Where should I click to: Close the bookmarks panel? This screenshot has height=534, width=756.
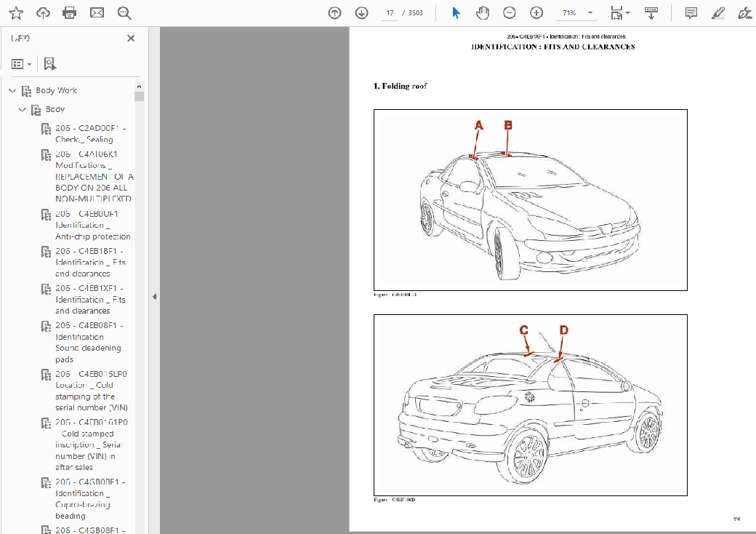point(131,38)
